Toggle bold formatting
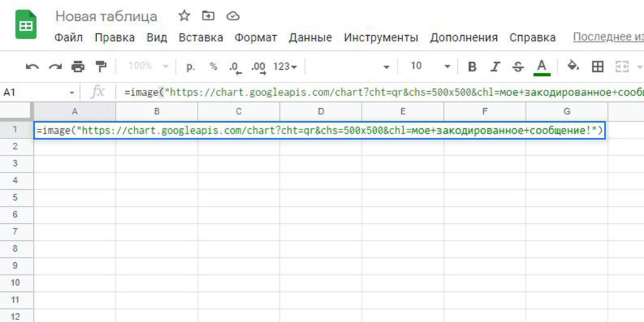 (x=472, y=67)
